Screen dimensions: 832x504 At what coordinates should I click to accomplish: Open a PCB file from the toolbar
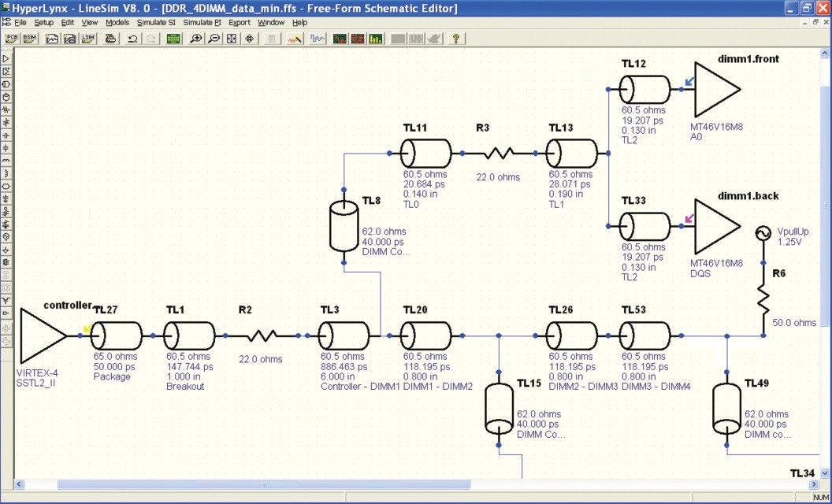[x=12, y=39]
